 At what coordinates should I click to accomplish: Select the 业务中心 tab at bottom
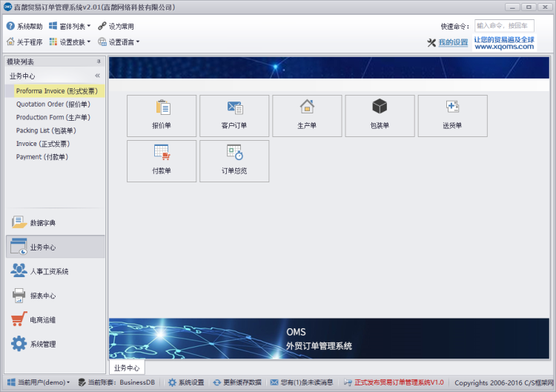pyautogui.click(x=126, y=368)
